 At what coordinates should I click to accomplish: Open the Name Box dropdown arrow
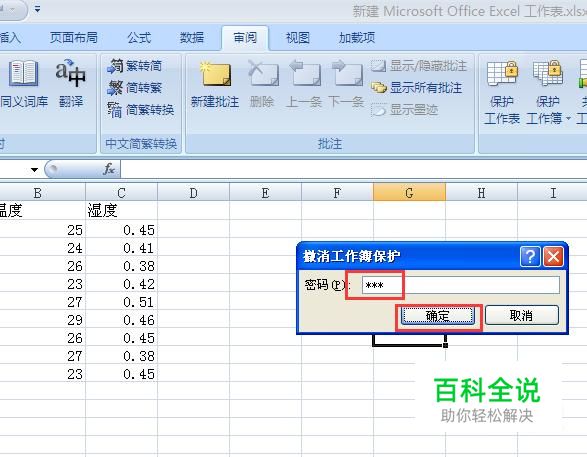(34, 170)
